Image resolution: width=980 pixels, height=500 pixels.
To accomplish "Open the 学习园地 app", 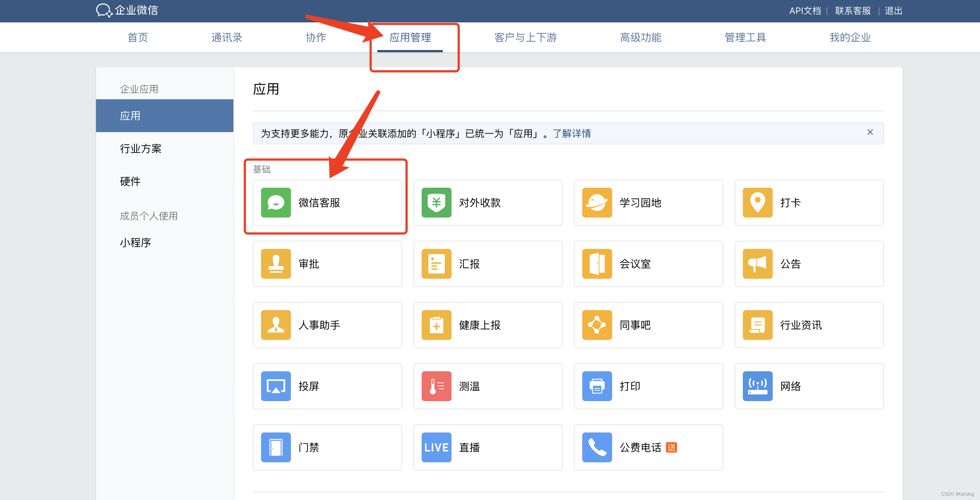I will 648,203.
